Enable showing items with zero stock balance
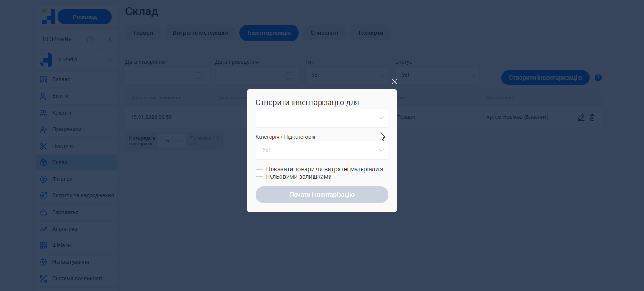This screenshot has height=291, width=644. pyautogui.click(x=259, y=173)
